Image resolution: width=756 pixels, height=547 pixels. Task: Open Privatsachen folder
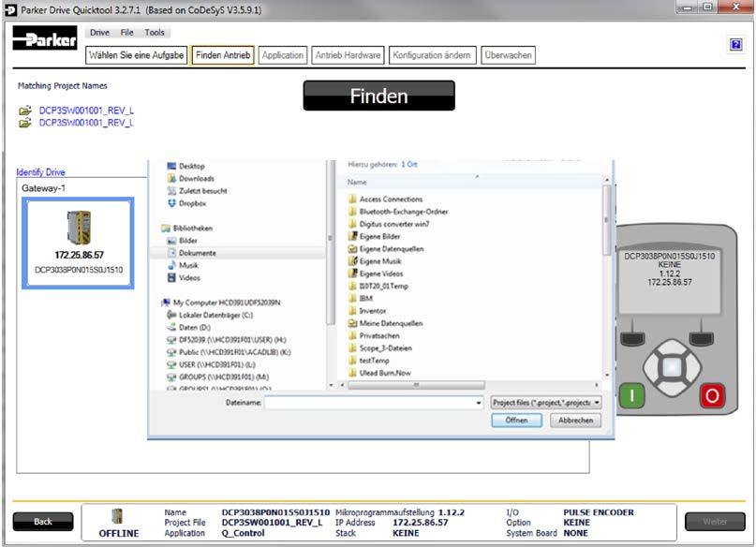click(374, 336)
